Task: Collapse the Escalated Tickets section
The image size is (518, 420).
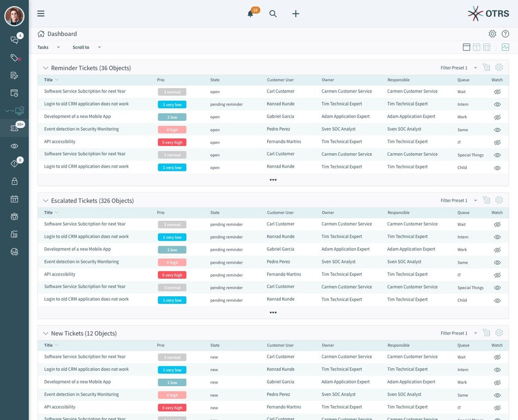Action: pyautogui.click(x=45, y=200)
